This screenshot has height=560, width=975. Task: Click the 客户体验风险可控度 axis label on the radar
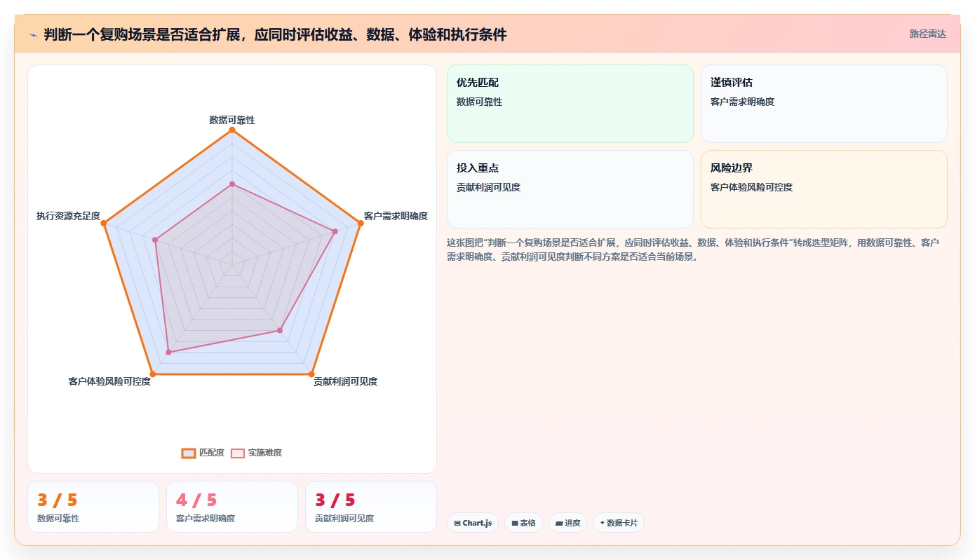109,381
